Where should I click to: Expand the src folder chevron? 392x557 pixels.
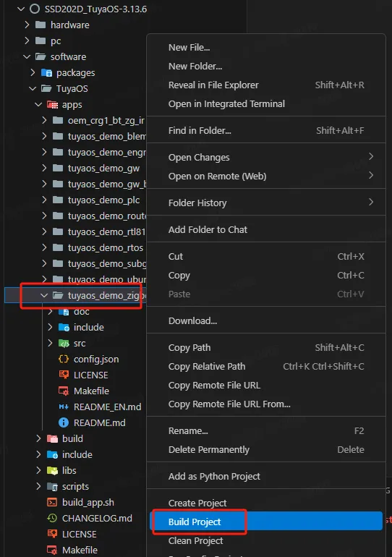click(50, 343)
